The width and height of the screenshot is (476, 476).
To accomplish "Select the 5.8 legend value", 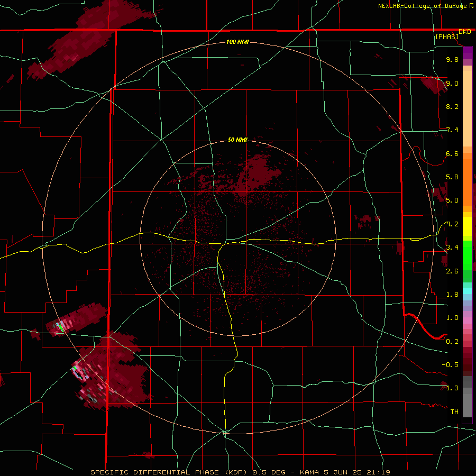I will click(x=452, y=177).
